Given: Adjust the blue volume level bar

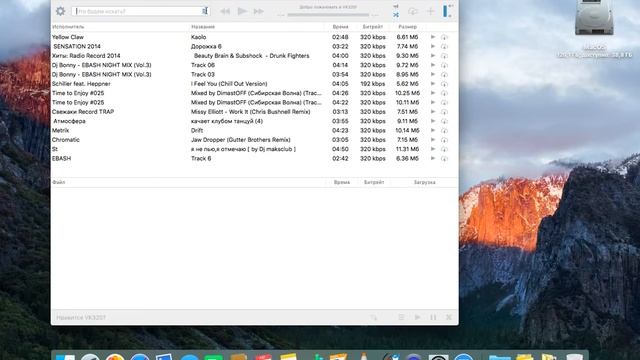Looking at the screenshot, I should (x=445, y=11).
